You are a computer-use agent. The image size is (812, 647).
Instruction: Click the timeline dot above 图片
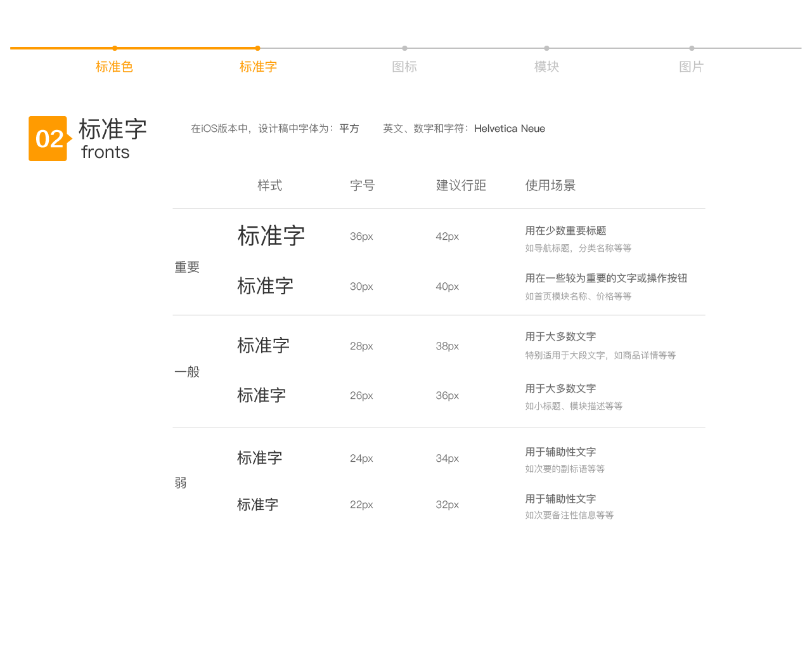(692, 48)
